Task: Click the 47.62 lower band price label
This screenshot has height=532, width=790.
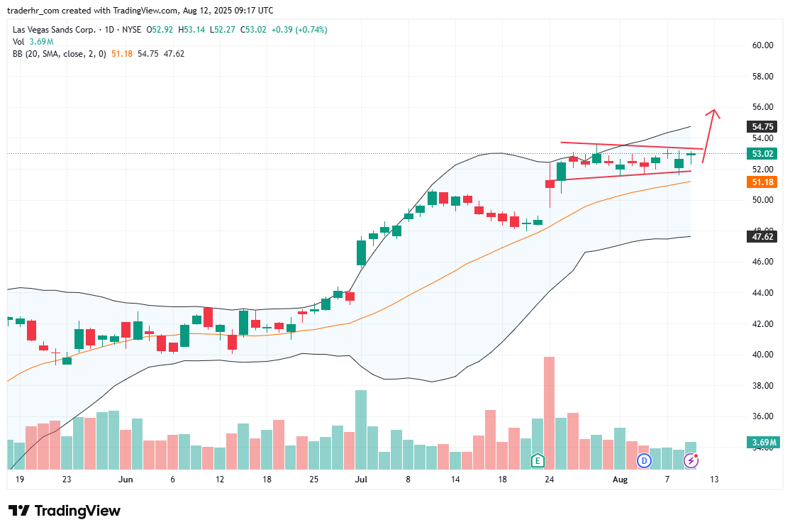Action: coord(762,236)
